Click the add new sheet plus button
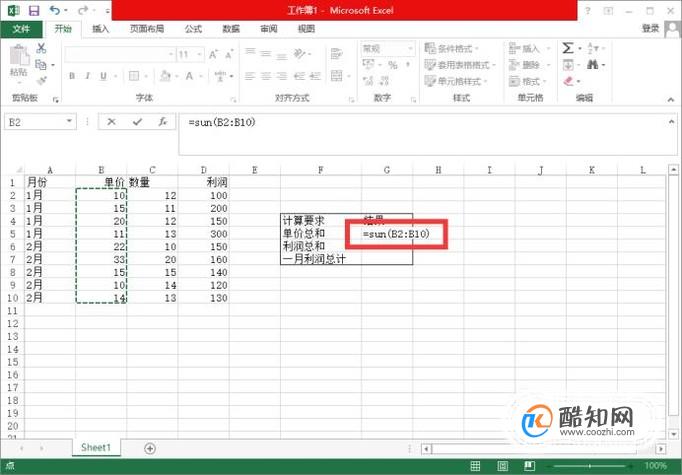The height and width of the screenshot is (475, 682). click(x=150, y=448)
